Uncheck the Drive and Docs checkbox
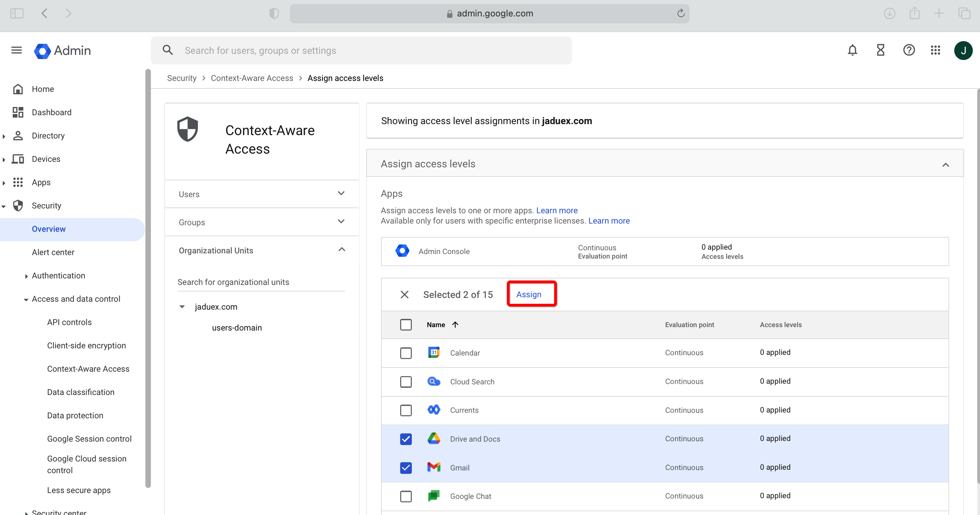This screenshot has width=980, height=515. click(406, 439)
